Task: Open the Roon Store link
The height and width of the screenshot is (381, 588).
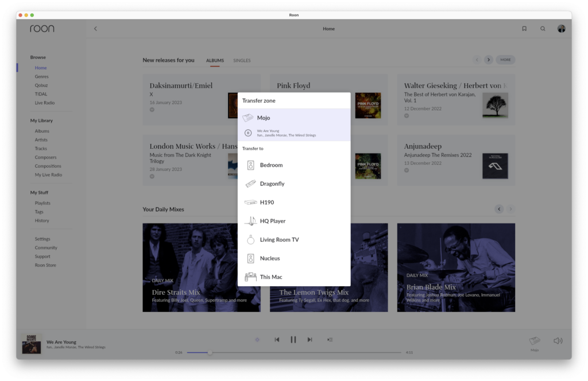Action: [x=45, y=265]
